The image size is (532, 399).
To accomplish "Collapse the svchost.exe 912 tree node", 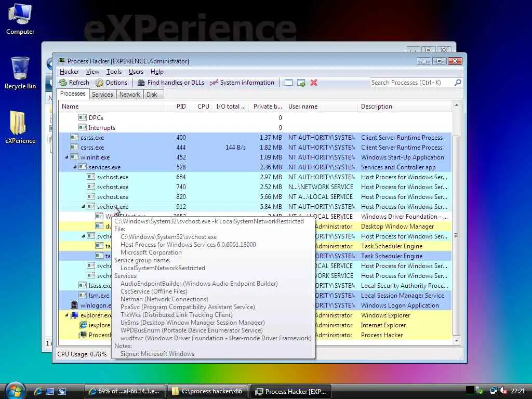I will point(83,206).
